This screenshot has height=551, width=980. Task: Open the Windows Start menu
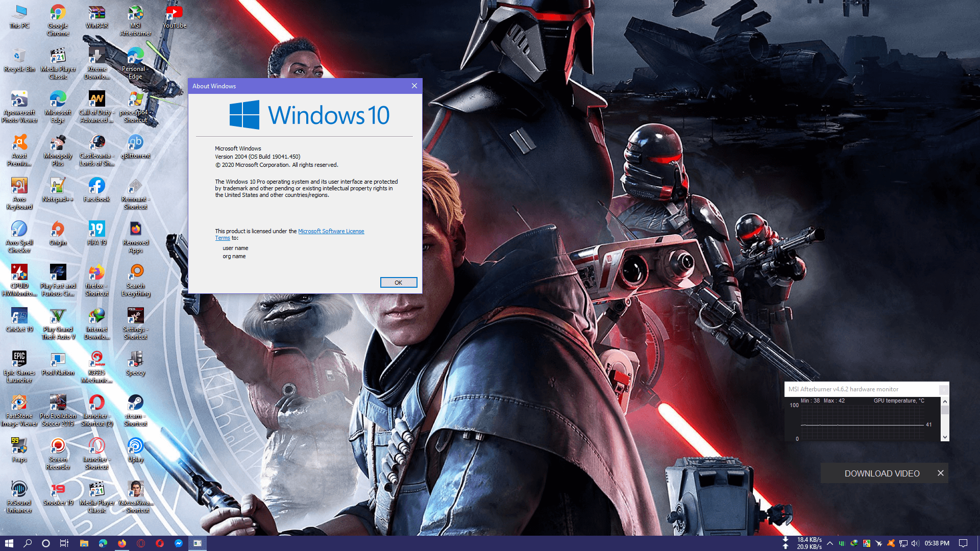point(9,543)
